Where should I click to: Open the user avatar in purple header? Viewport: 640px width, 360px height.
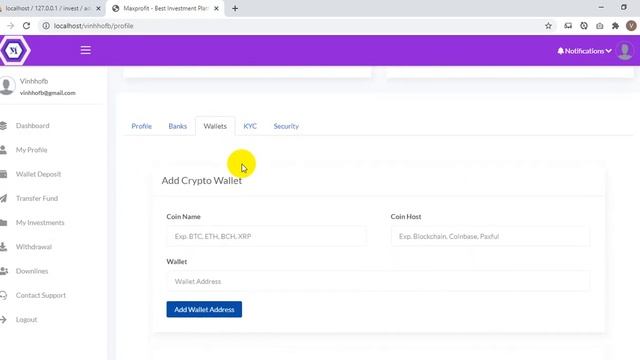pos(624,51)
